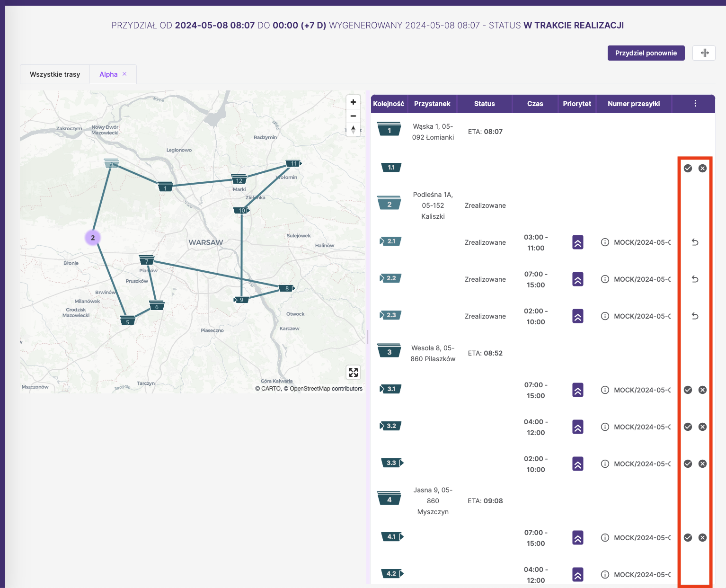Click the column split icon beside Przydziel ponownie
Screen dimensions: 726x588
pyautogui.click(x=704, y=53)
